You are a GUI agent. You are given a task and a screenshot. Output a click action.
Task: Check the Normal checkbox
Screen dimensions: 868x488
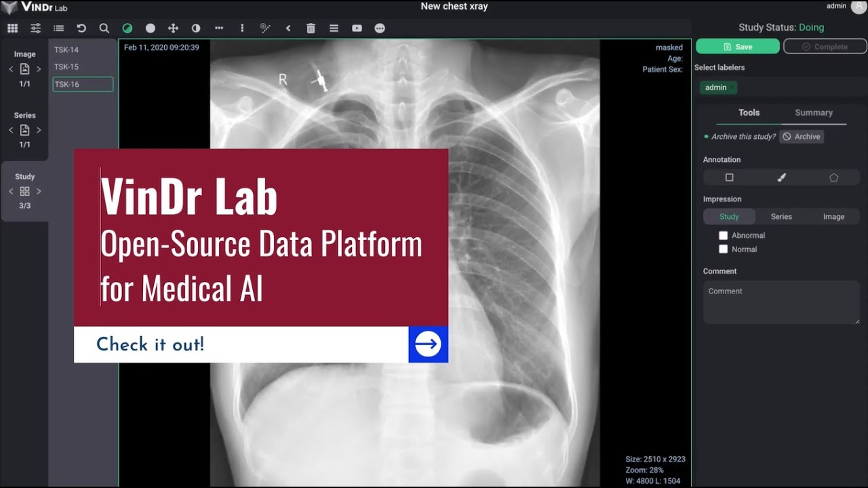(x=724, y=249)
